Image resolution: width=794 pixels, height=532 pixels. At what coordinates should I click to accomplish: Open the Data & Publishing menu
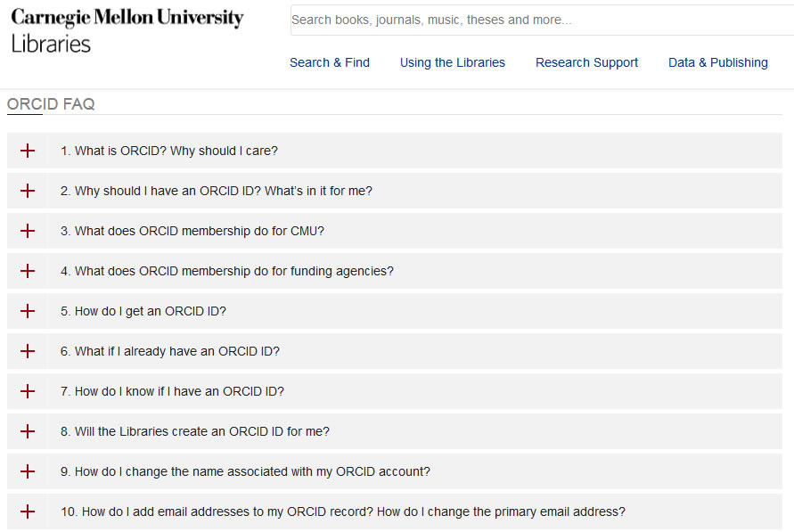[x=718, y=62]
